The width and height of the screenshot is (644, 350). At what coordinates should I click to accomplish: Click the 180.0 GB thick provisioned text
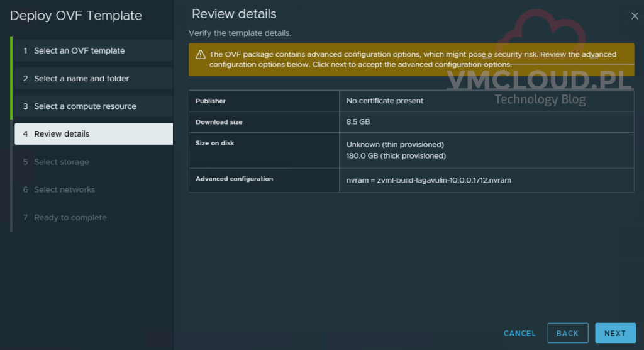point(396,155)
